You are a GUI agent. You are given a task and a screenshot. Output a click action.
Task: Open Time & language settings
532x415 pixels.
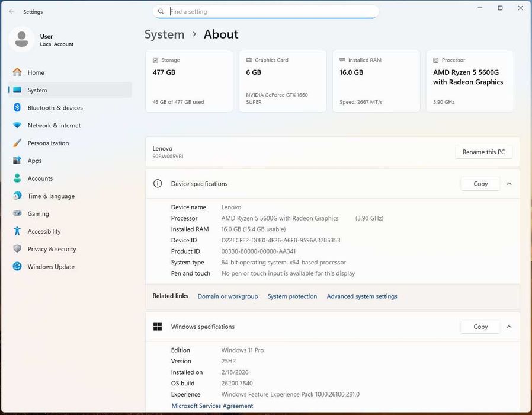[x=70, y=196]
